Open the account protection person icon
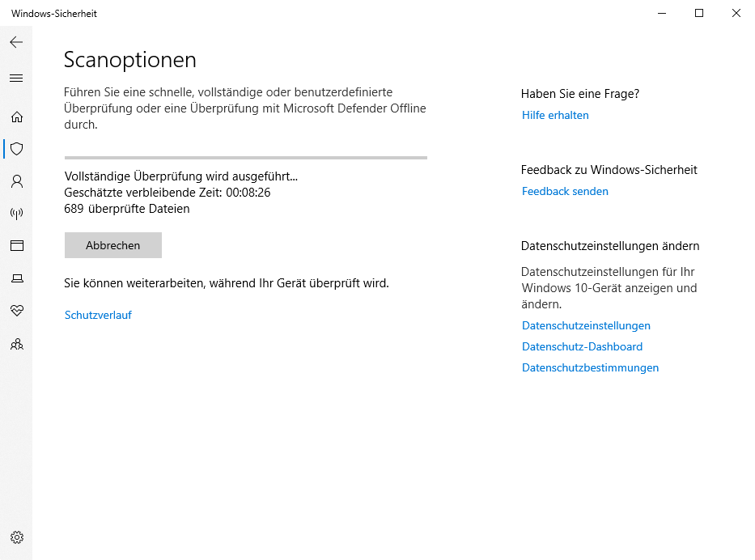Viewport: 755px width, 560px height. (x=16, y=181)
